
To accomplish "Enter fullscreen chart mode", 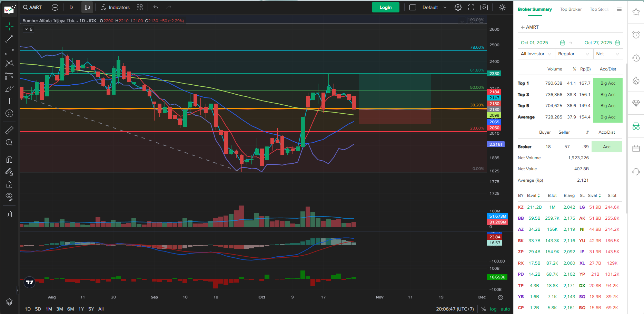I will click(x=471, y=7).
